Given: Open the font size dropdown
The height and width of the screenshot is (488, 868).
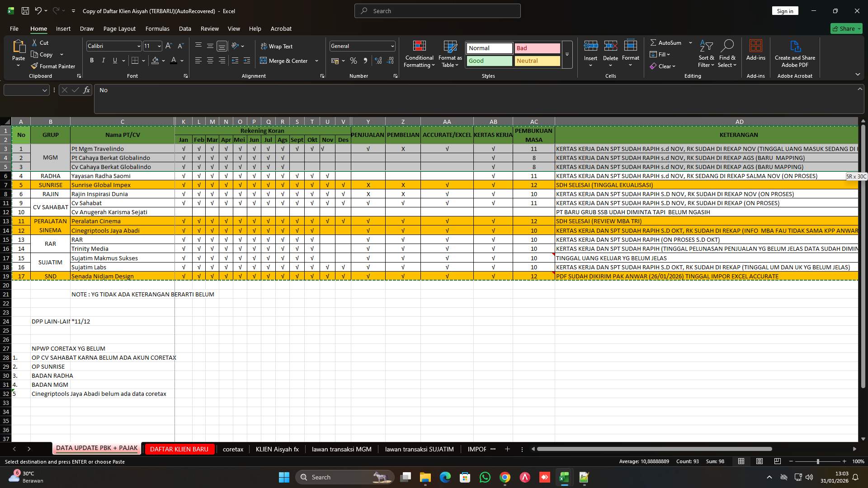Looking at the screenshot, I should [x=159, y=46].
